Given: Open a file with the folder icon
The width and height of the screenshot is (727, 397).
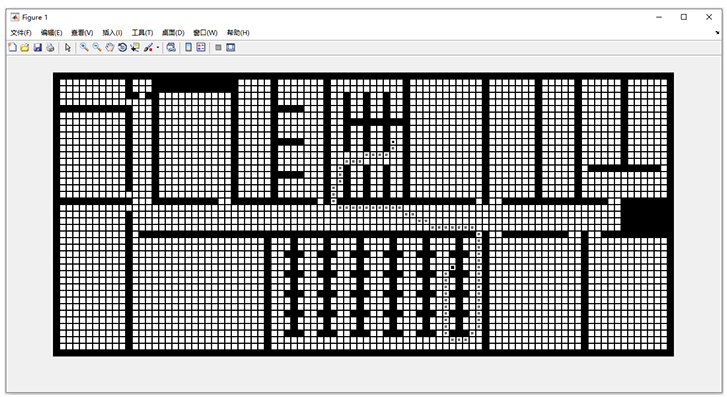Looking at the screenshot, I should point(25,47).
